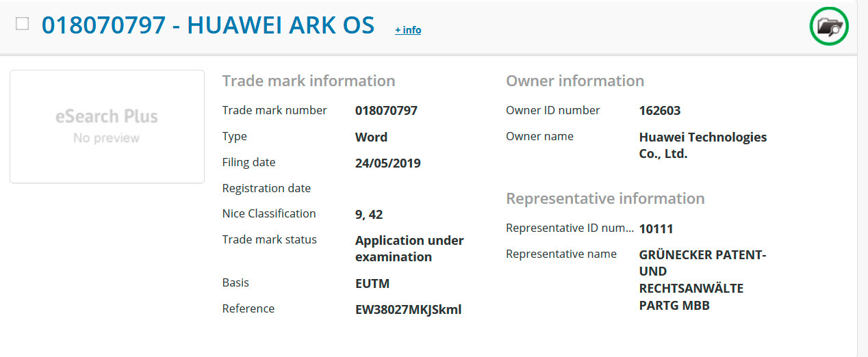Image resolution: width=868 pixels, height=357 pixels.
Task: Click the 'Representative information' heading
Action: 604,198
